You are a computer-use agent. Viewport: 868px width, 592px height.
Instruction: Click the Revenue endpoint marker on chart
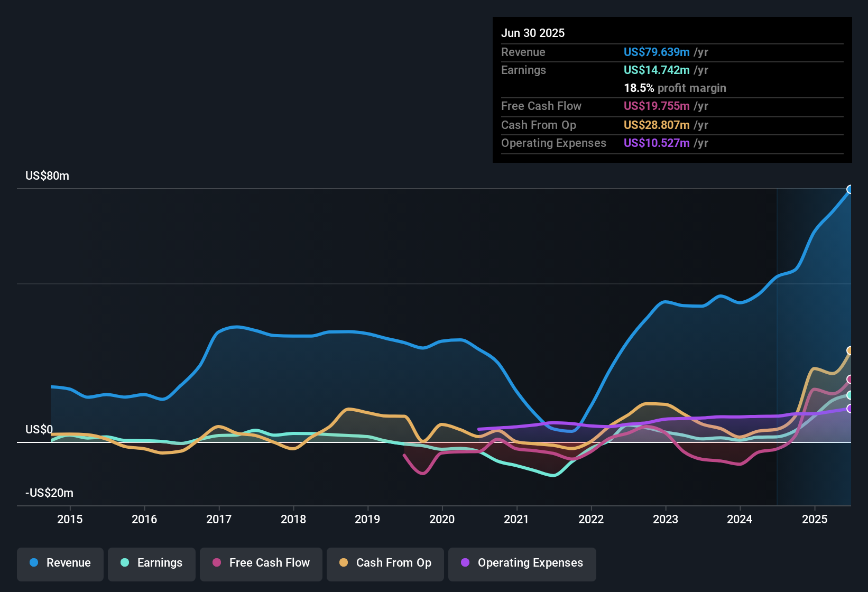coord(850,189)
